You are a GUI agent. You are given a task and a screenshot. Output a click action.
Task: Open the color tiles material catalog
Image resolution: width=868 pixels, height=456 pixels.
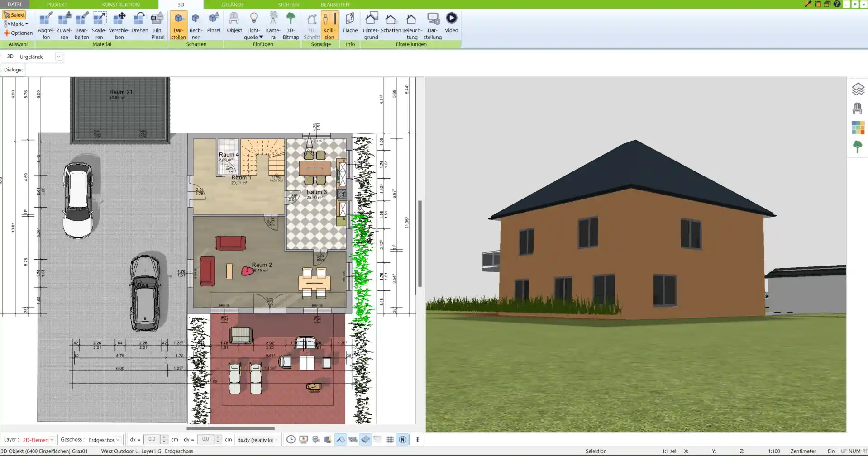[858, 128]
